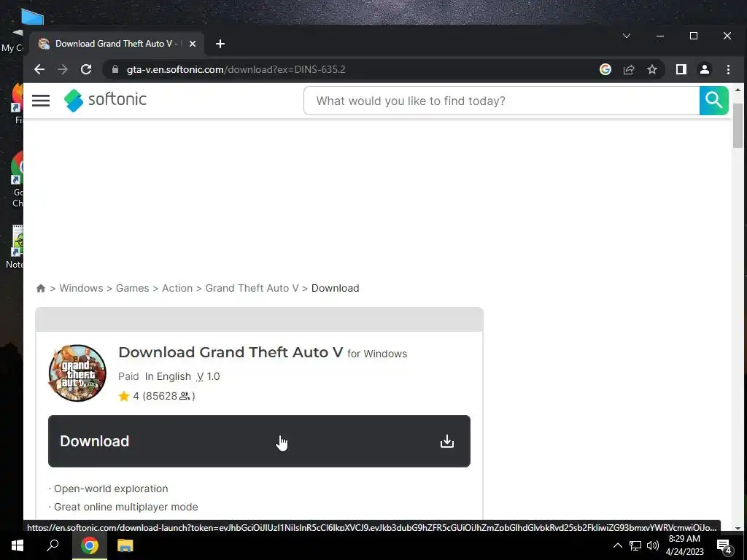Click 'Great online multiplayer mode' text
The height and width of the screenshot is (560, 747).
125,507
